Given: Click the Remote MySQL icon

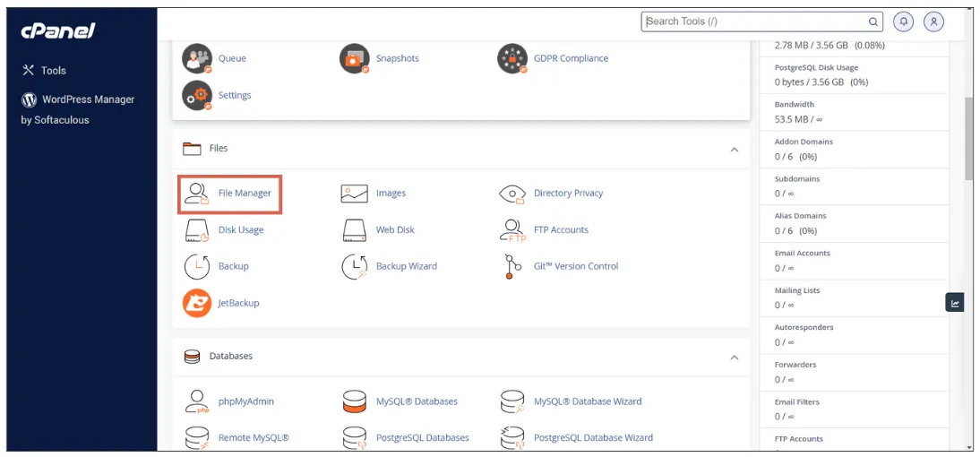Looking at the screenshot, I should click(197, 438).
